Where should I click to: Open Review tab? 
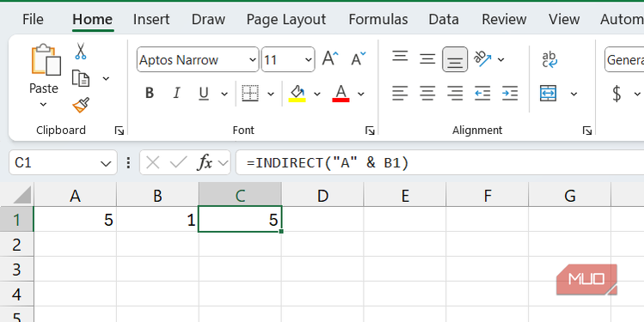(504, 19)
